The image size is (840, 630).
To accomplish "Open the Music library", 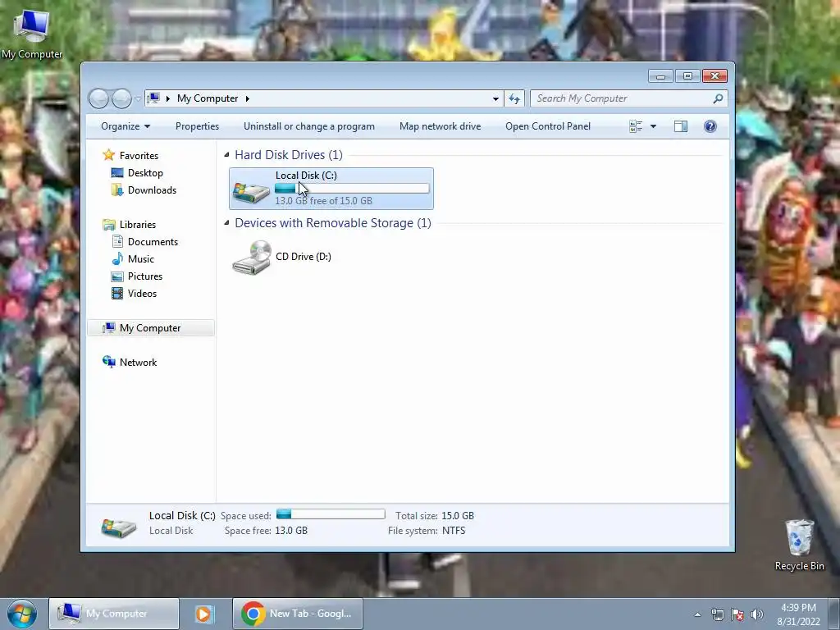I will (x=141, y=259).
